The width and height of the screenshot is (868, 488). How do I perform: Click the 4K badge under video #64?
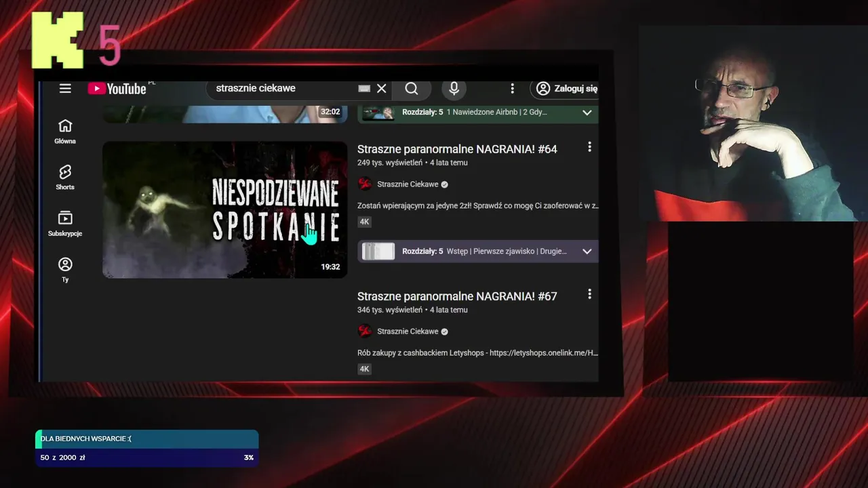[x=365, y=222]
